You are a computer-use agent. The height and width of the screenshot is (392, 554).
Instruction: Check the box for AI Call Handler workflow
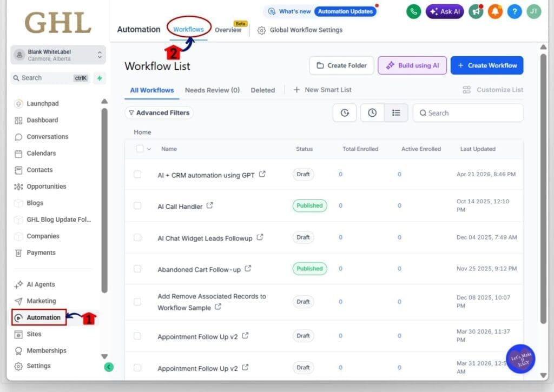[137, 206]
